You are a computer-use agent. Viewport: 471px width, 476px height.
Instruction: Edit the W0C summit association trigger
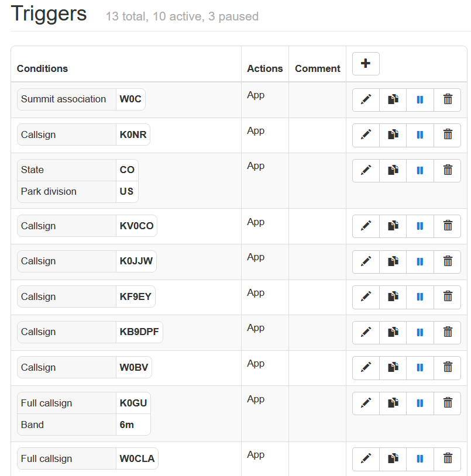coord(366,99)
